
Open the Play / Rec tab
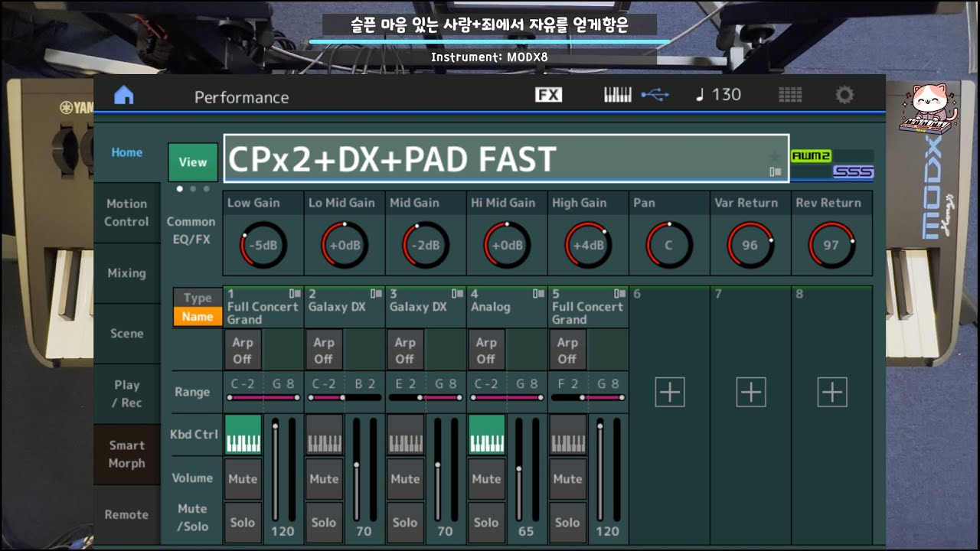pyautogui.click(x=127, y=394)
